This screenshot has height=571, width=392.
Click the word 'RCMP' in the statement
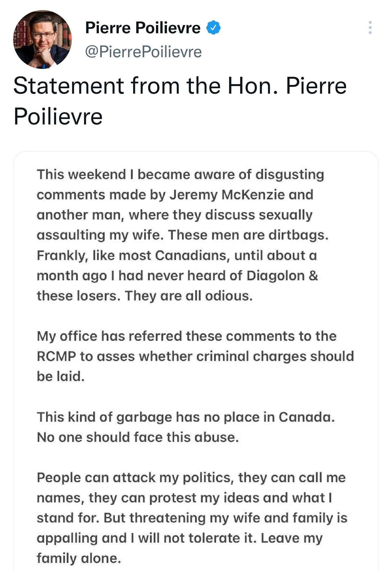pyautogui.click(x=56, y=356)
